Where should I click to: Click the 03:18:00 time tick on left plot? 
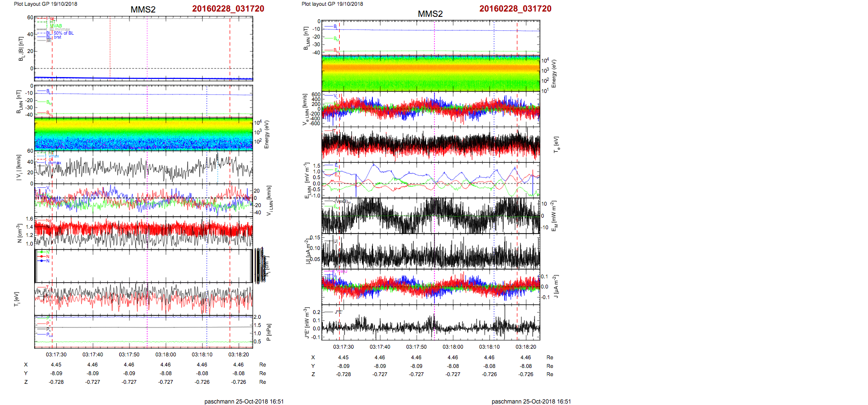pos(166,354)
